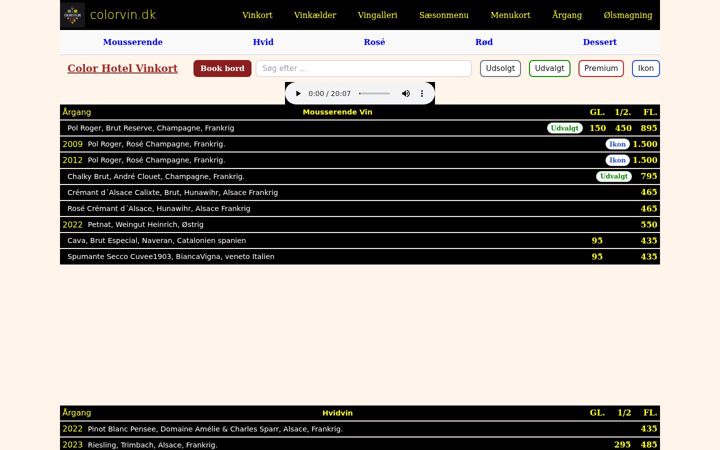Click colorvin.dk site title text
The height and width of the screenshot is (450, 720).
click(123, 15)
